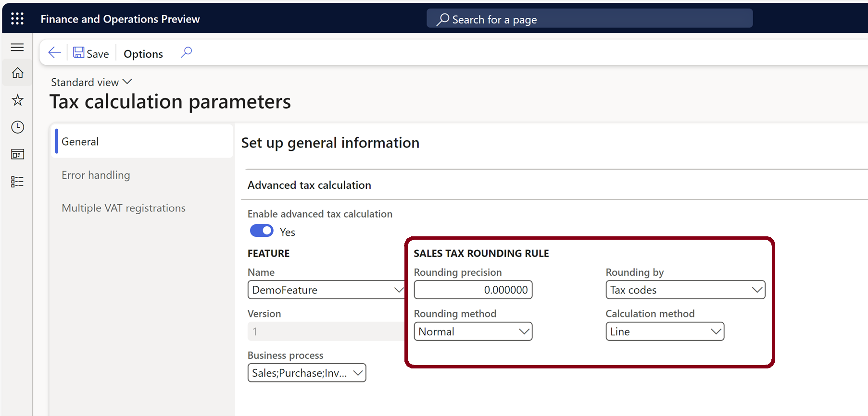The width and height of the screenshot is (868, 416).
Task: Go to Home in the sidebar
Action: (17, 73)
